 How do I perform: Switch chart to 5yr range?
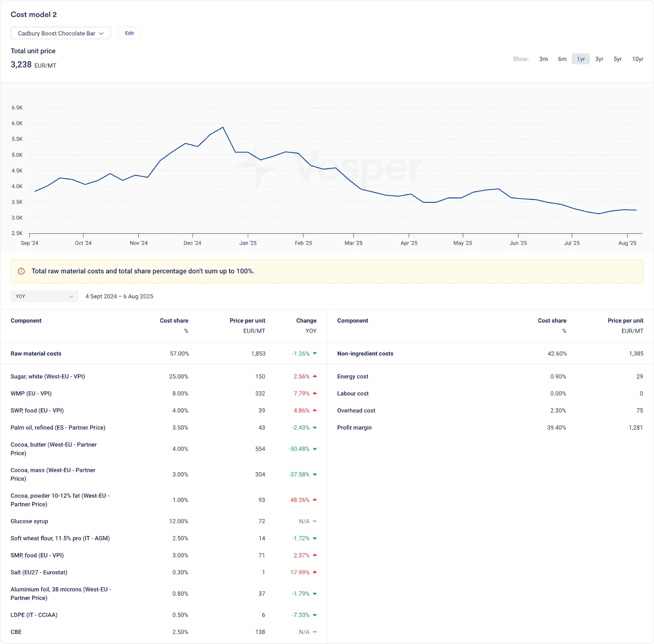[x=618, y=59]
